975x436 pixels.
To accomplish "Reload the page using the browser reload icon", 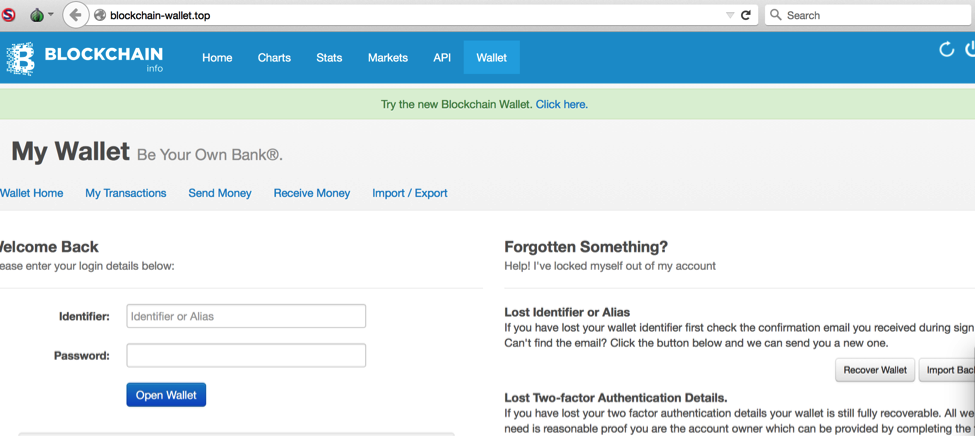I will tap(746, 16).
